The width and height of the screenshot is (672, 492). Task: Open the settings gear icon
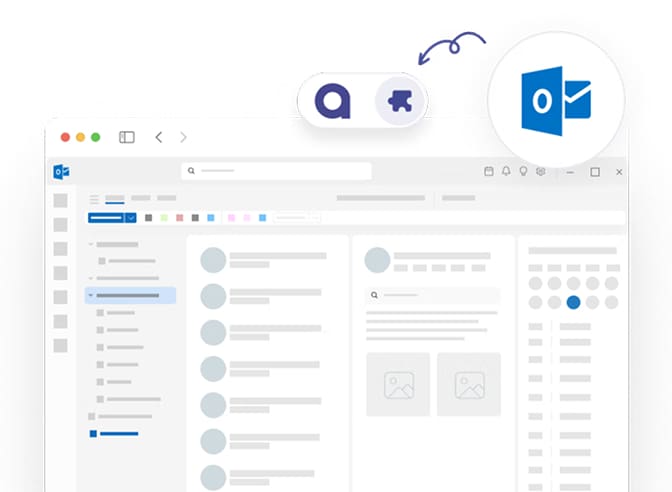(541, 171)
